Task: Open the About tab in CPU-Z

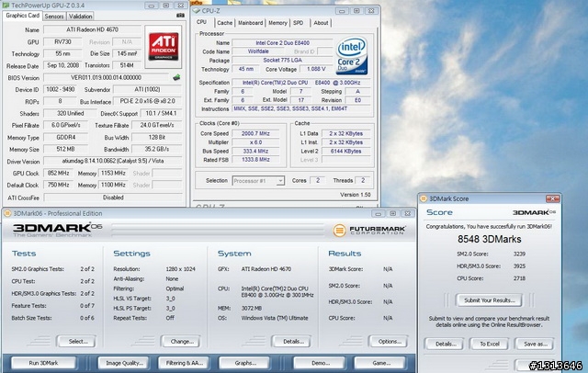Action: coord(321,23)
